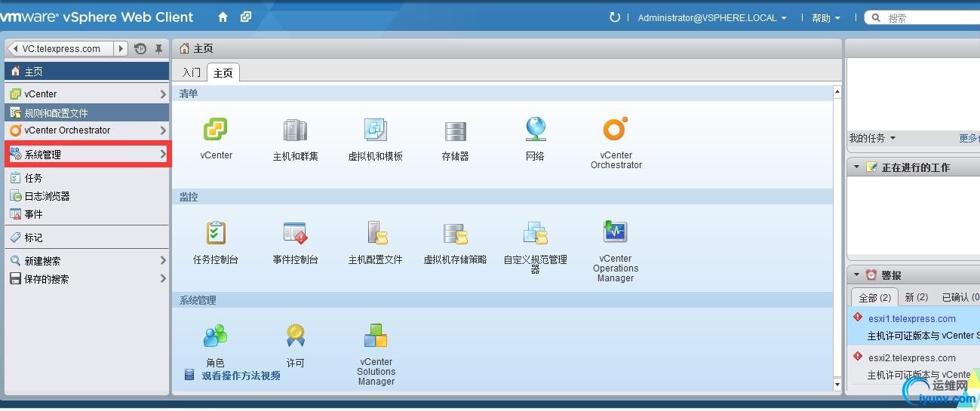The width and height of the screenshot is (980, 411).
Task: Open VMs and Templates (虚拟机和模板) icon
Action: 375,130
